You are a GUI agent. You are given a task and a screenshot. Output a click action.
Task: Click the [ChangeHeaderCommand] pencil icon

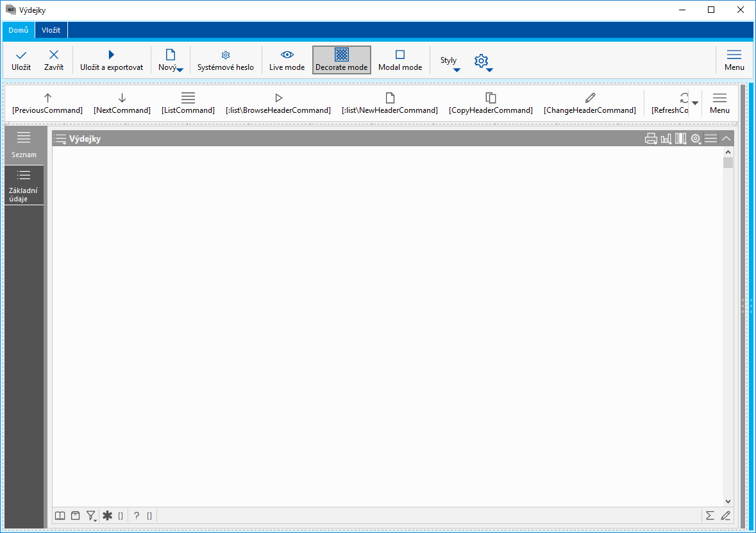point(590,98)
